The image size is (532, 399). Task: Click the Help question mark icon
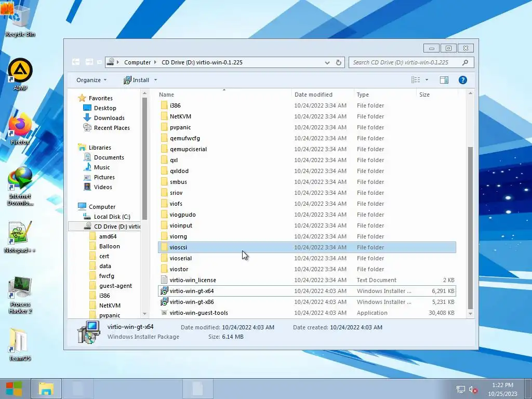pos(462,79)
